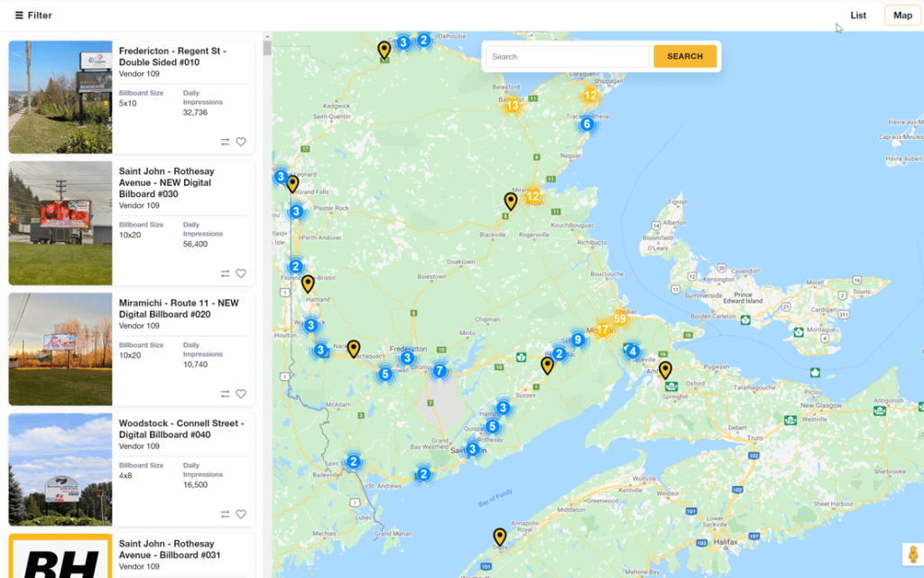This screenshot has height=578, width=924.
Task: Click the black map pin at Amherst
Action: (665, 369)
